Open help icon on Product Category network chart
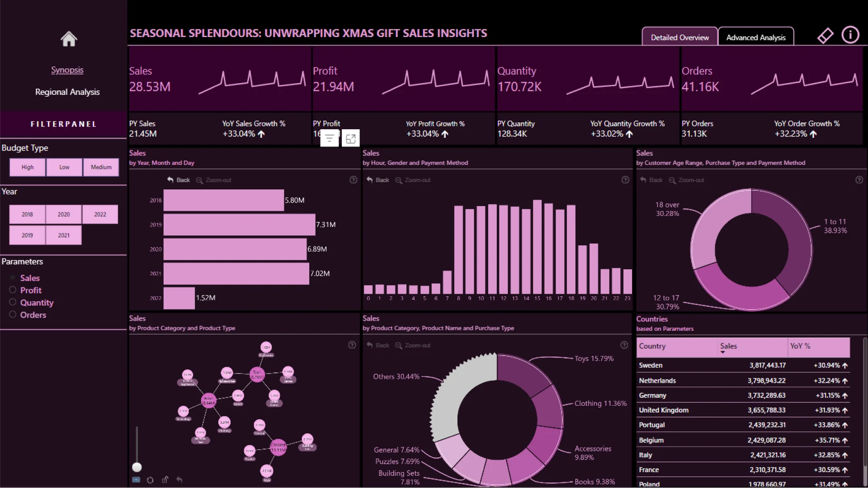 (x=352, y=345)
